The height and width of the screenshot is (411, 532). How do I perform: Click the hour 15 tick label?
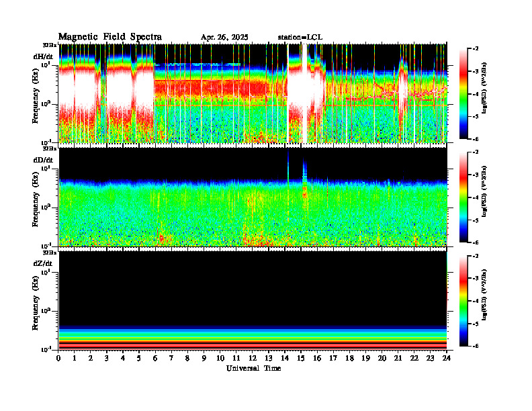pos(301,359)
